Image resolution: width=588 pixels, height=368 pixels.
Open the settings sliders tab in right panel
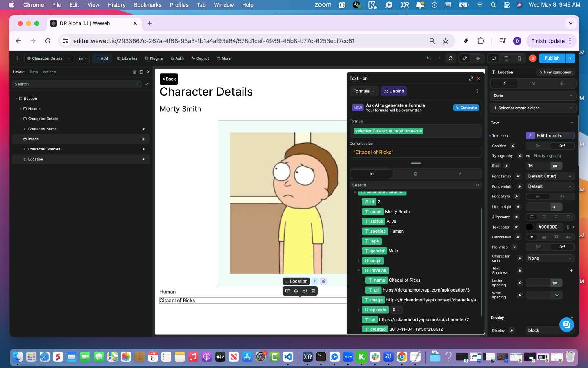tap(533, 83)
